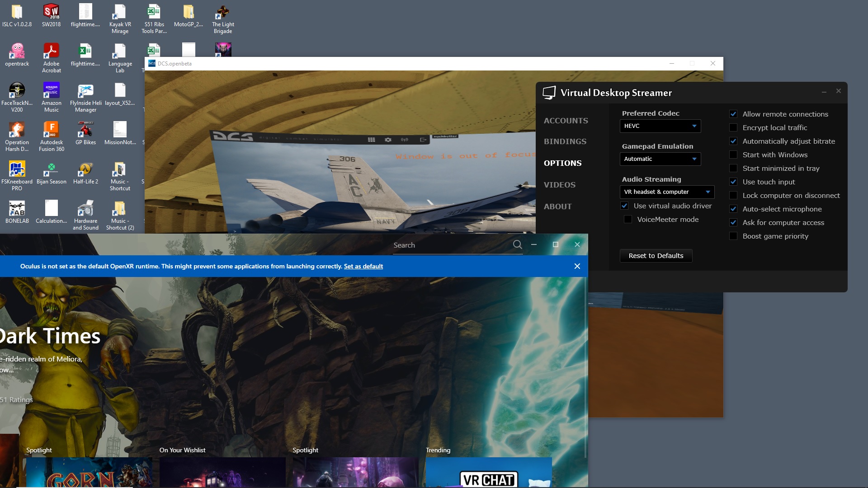Click the Set as default link
Viewport: 868px width, 488px height.
tap(363, 266)
